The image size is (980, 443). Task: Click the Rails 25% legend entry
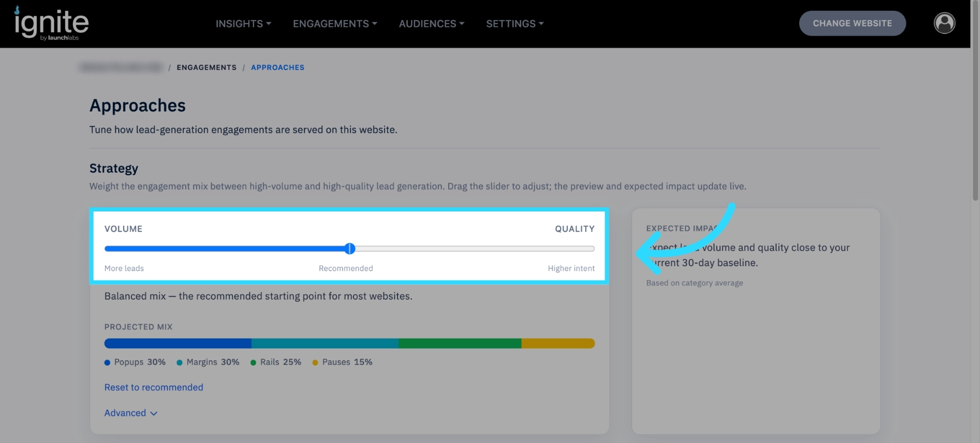tap(276, 362)
